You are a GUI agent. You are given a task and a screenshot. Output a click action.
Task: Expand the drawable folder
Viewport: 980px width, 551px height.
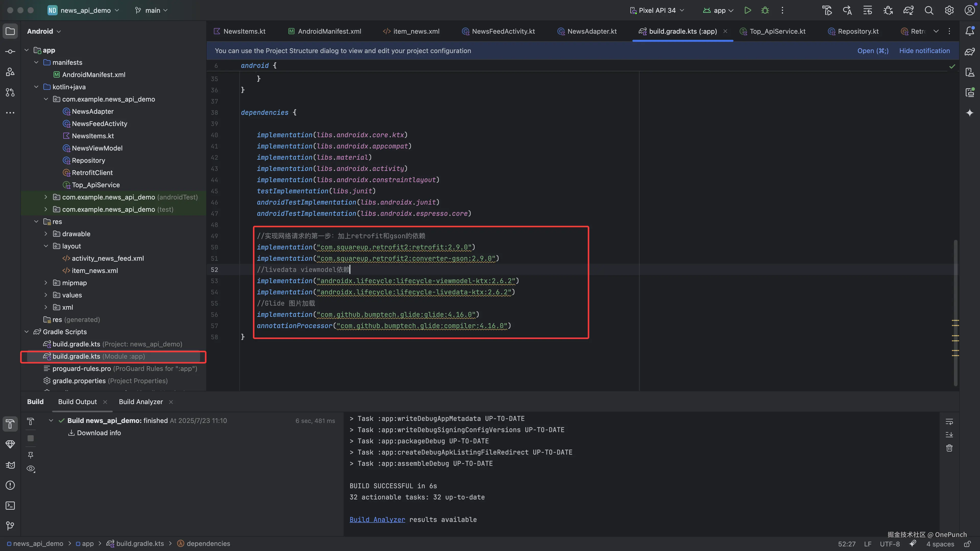pyautogui.click(x=46, y=234)
